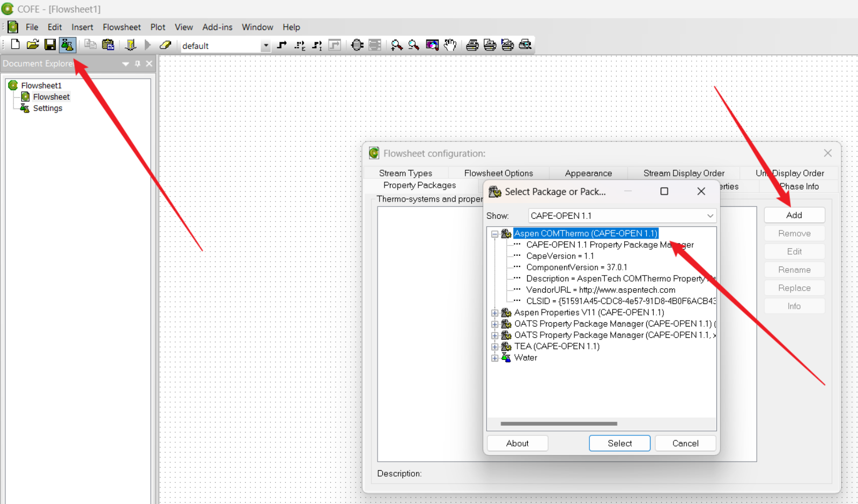Switch to the Stream Display Order tab

(684, 173)
